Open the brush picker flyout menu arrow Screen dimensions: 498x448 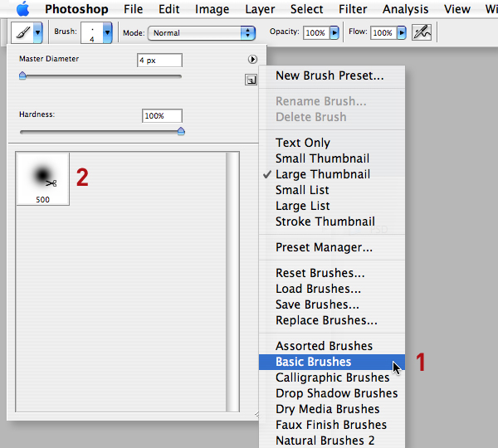252,60
